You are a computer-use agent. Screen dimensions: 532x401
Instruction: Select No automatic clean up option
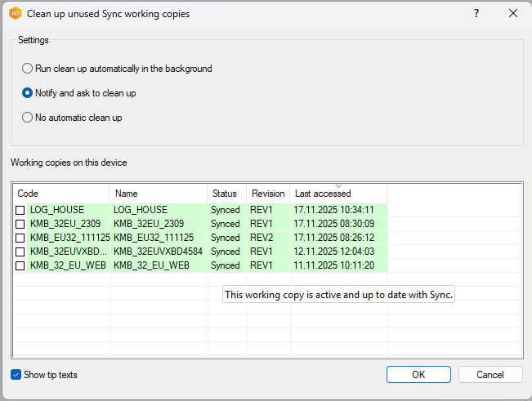click(28, 118)
